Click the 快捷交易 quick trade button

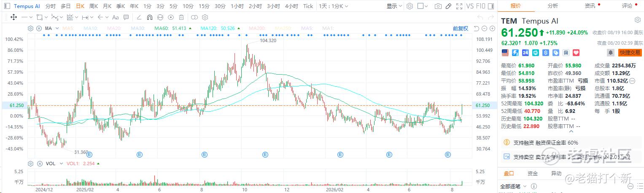click(629, 53)
